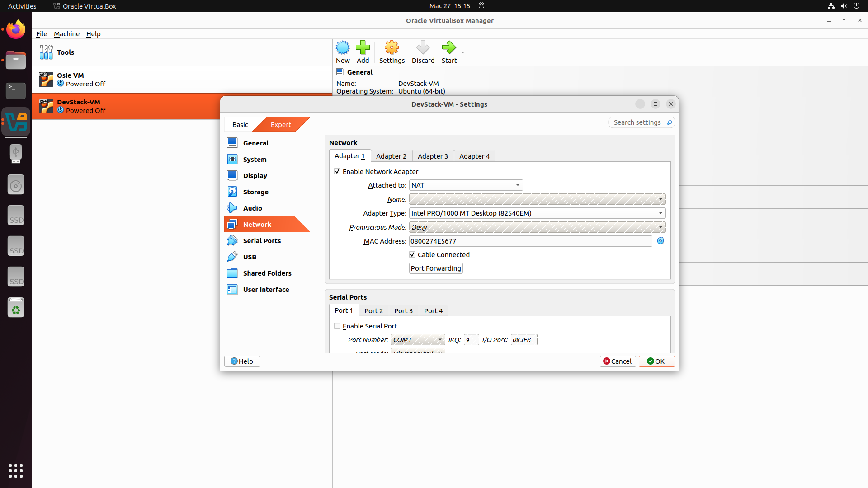
Task: Open the Display settings category
Action: tap(267, 175)
